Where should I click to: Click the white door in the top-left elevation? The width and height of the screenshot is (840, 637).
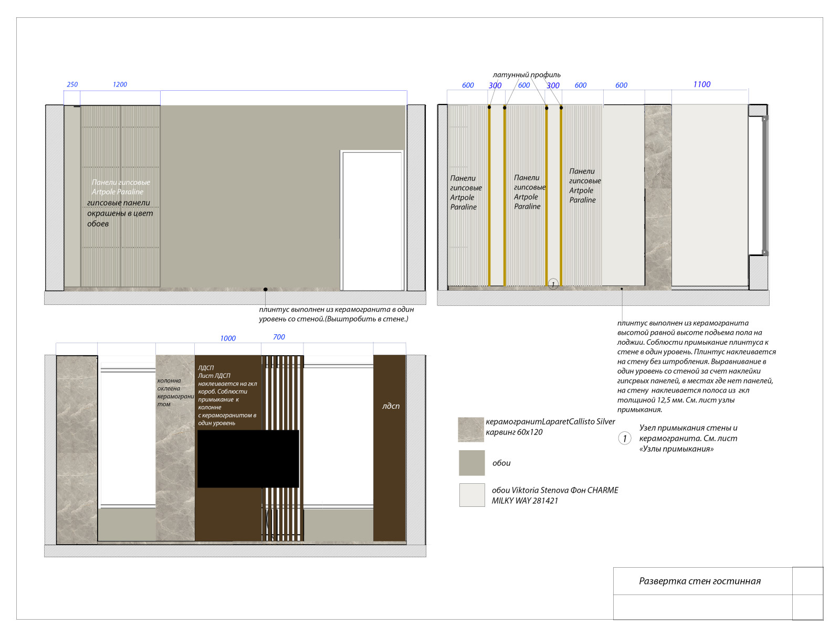(372, 220)
